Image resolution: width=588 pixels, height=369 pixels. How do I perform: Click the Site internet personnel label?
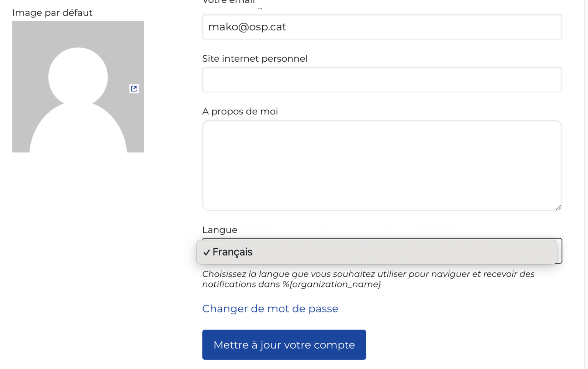[255, 59]
